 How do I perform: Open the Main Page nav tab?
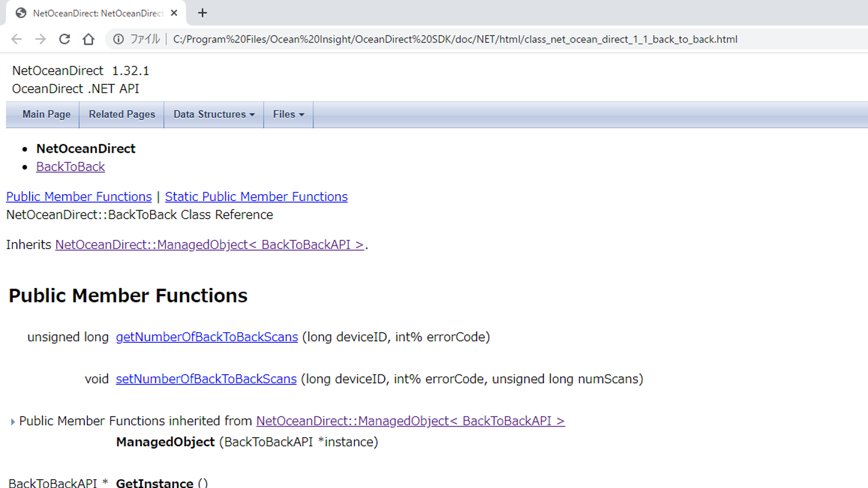[46, 114]
